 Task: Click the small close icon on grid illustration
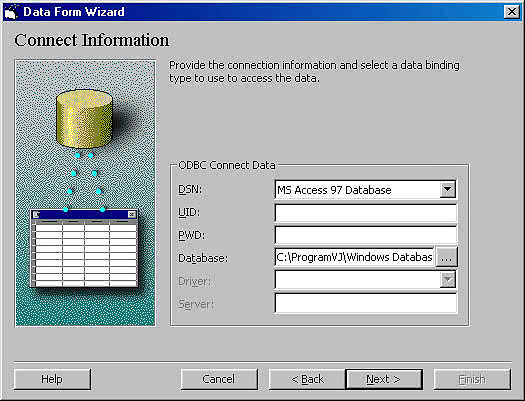[x=132, y=214]
